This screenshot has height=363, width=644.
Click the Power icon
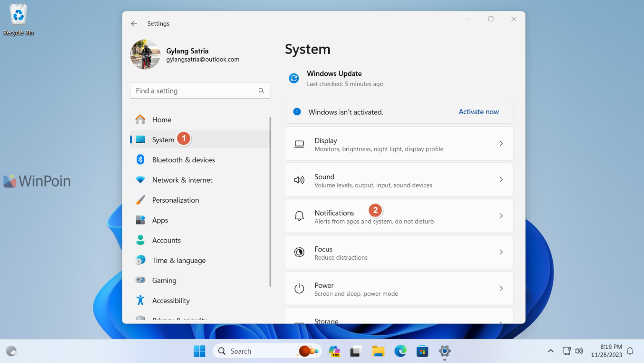[299, 288]
